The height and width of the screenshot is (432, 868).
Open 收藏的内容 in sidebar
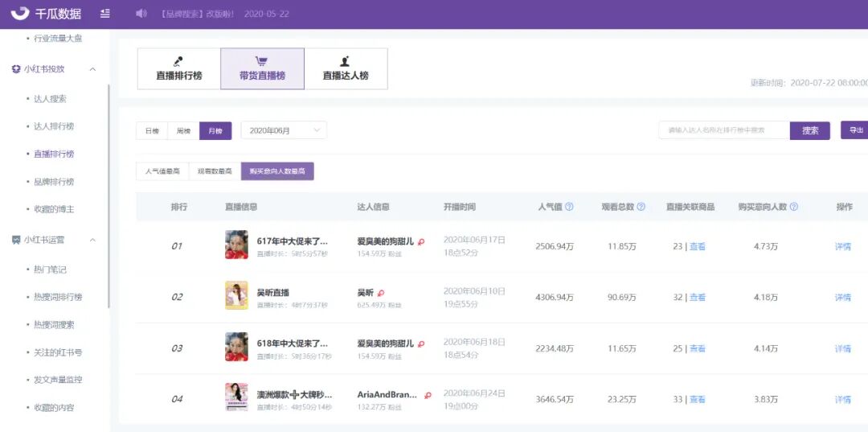[54, 408]
